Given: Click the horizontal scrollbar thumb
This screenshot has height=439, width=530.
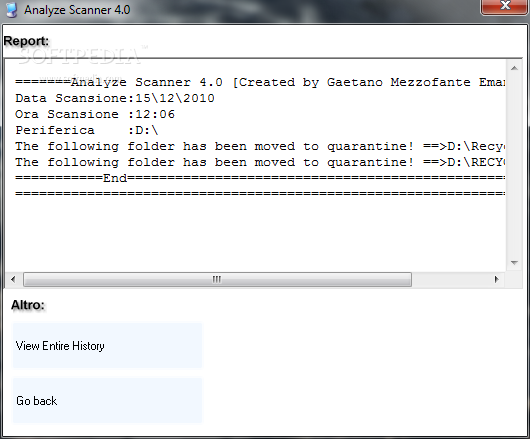Looking at the screenshot, I should pos(217,279).
